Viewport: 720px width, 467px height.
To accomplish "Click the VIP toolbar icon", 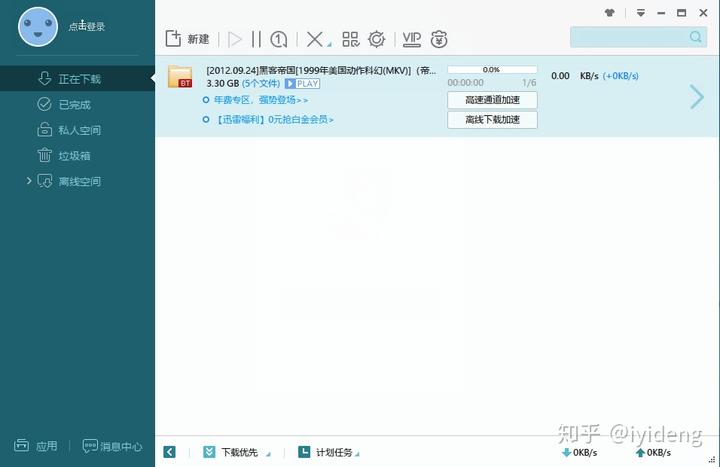I will [411, 39].
